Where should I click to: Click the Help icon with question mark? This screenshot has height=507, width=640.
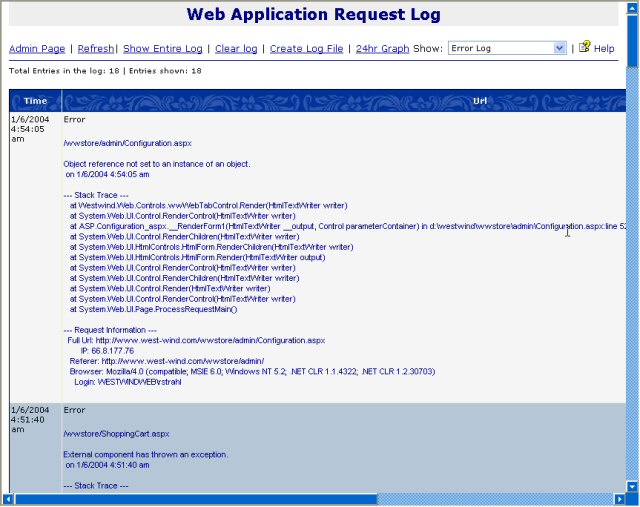pyautogui.click(x=584, y=47)
